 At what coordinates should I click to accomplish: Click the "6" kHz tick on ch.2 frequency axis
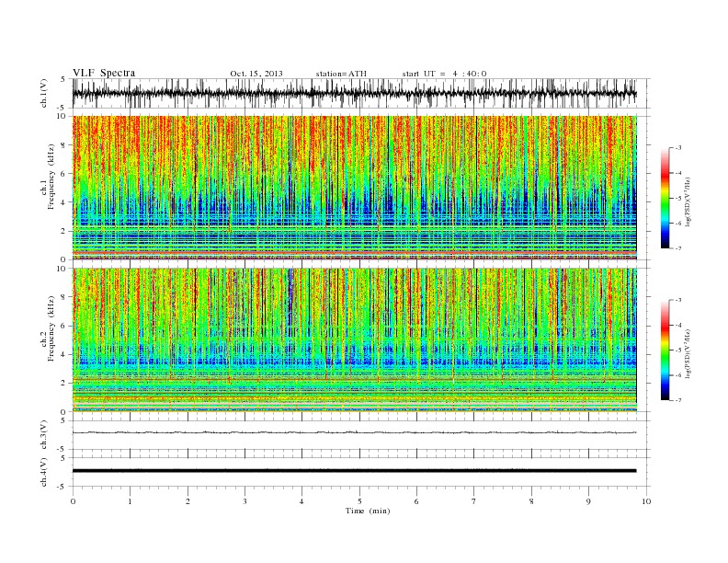[x=63, y=326]
